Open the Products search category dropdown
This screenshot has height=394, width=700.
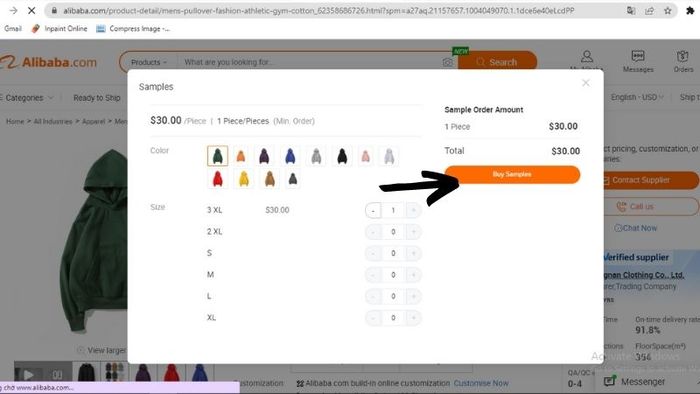[149, 62]
